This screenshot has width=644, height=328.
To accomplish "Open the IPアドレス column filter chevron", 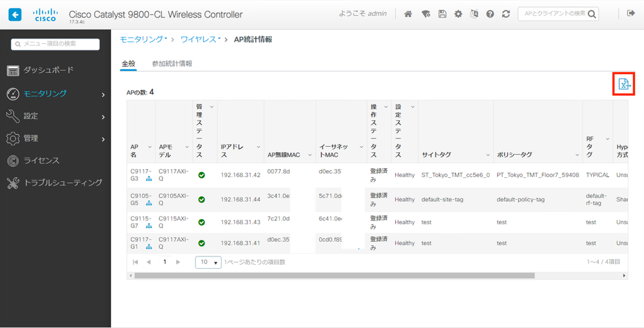I will pyautogui.click(x=259, y=147).
